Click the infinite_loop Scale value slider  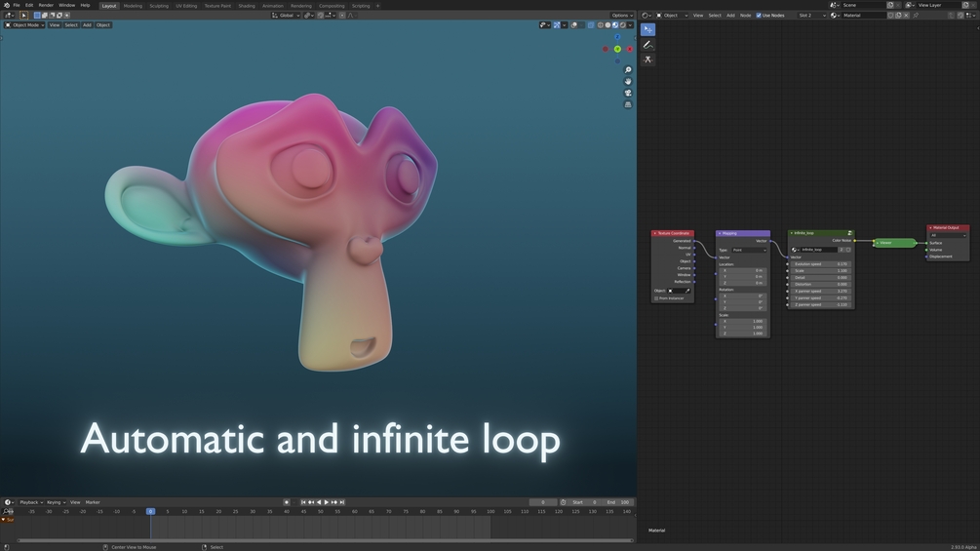coord(821,270)
